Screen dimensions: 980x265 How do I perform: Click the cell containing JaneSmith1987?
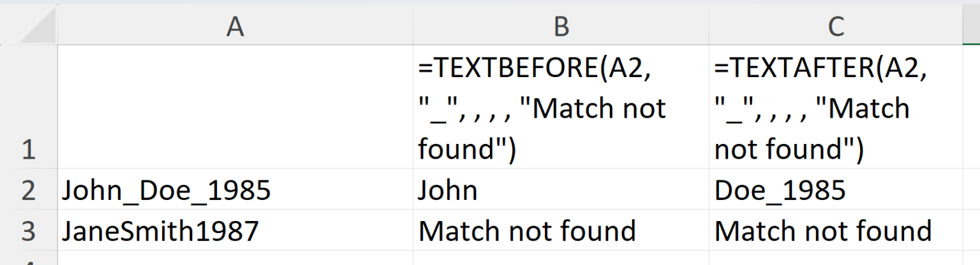coord(235,231)
